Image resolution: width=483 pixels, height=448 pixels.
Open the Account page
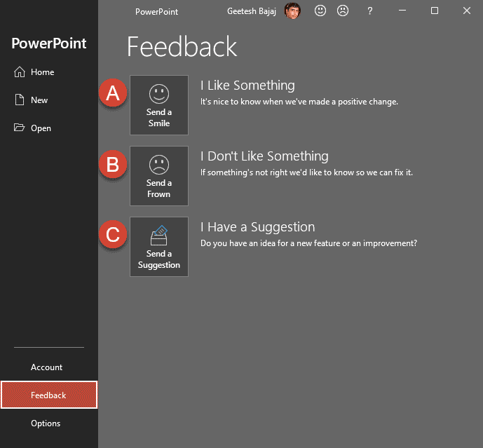point(49,367)
